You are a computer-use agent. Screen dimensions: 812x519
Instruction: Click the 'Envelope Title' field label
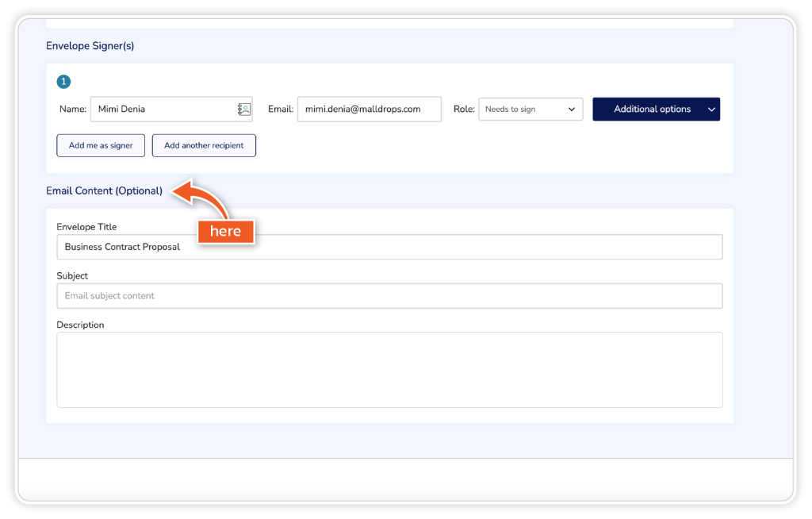coord(86,227)
